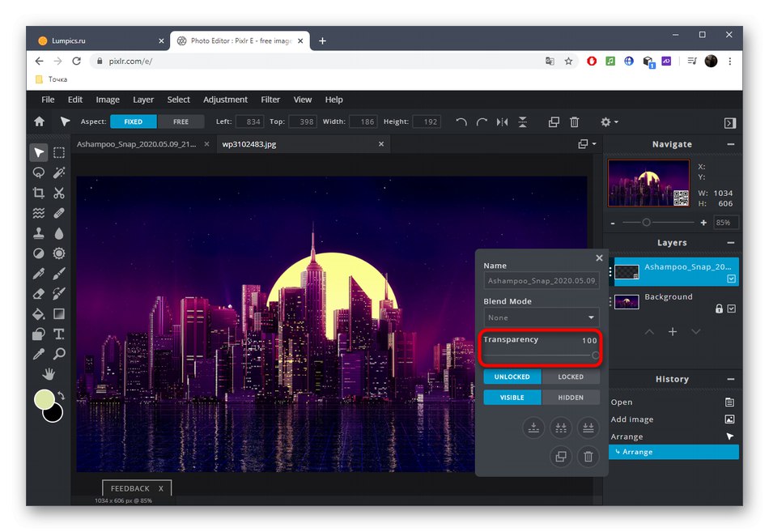
Task: Open the document window arrangement dropdown
Action: tap(587, 144)
